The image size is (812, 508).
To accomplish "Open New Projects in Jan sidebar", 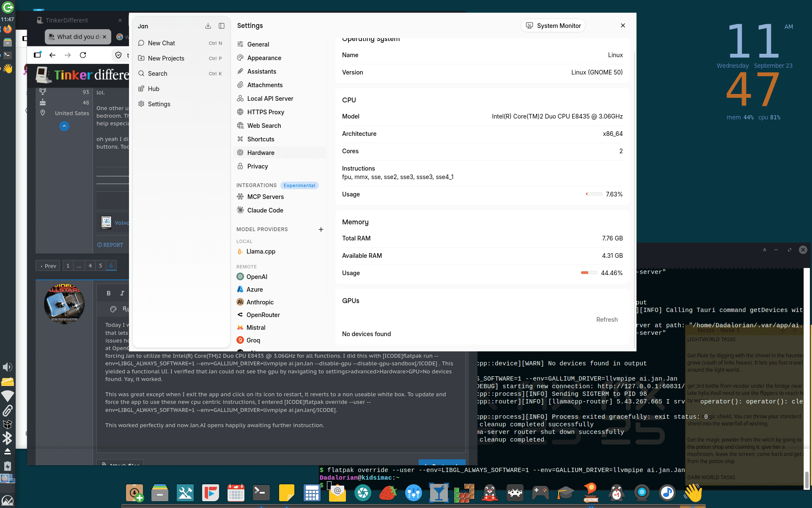I will [x=181, y=58].
